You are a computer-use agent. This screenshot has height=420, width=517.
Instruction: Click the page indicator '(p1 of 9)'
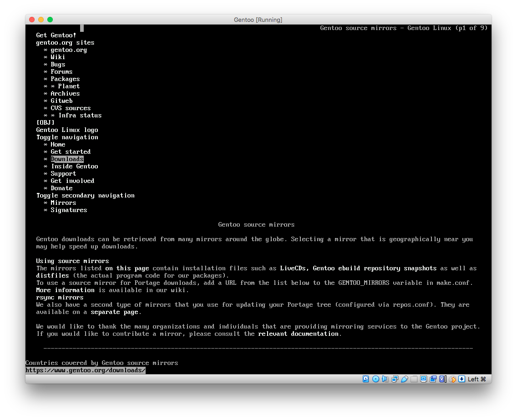point(471,28)
